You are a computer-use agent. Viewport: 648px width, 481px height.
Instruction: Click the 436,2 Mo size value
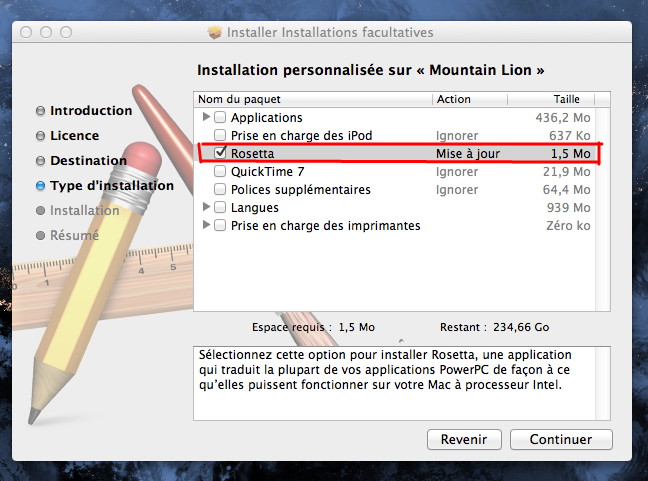(x=563, y=118)
